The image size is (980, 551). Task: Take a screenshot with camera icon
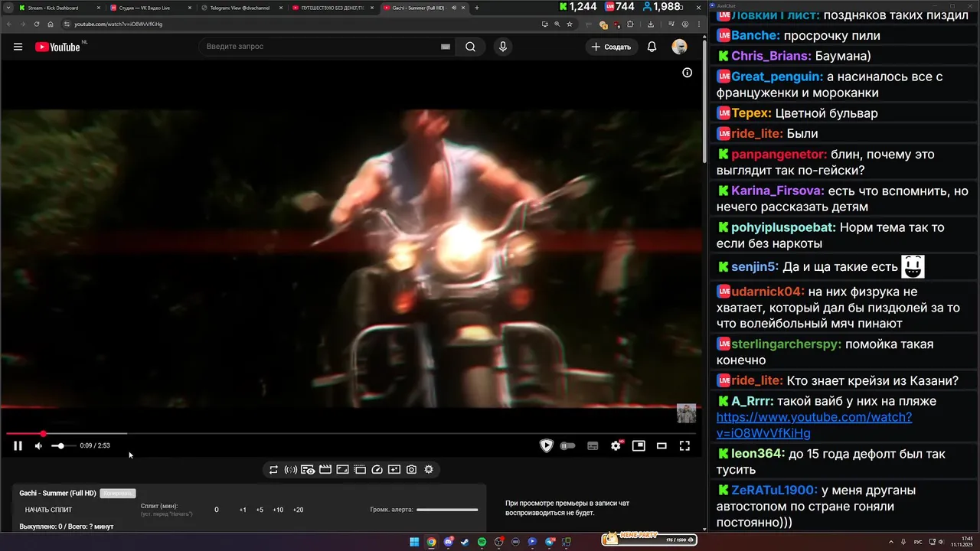click(x=411, y=469)
